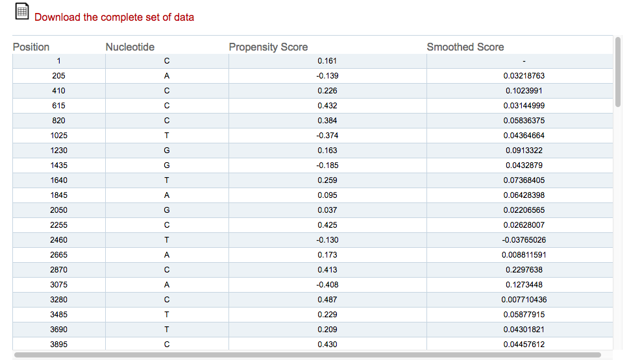Click the position 3895 cell

[58, 345]
